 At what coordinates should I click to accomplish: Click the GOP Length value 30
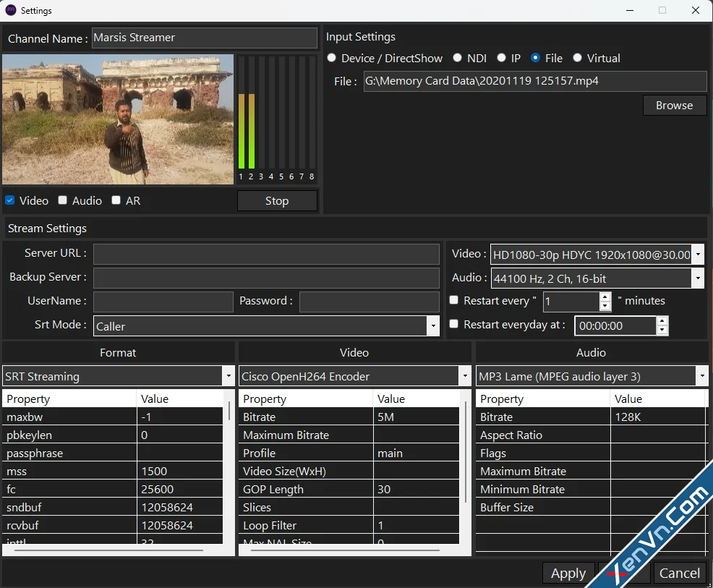tap(417, 489)
